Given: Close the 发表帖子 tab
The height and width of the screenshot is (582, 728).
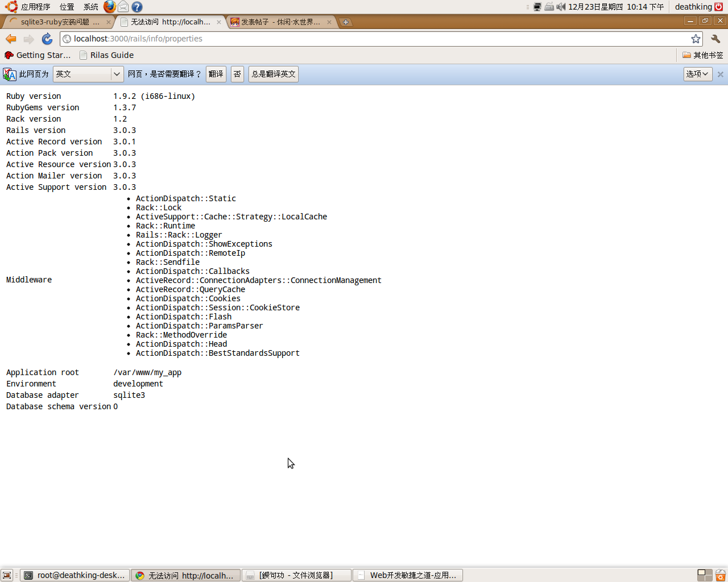Looking at the screenshot, I should (329, 22).
